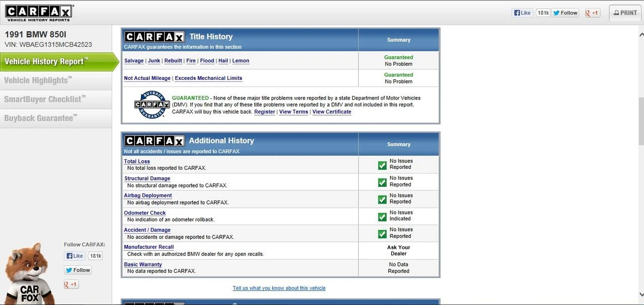Open the Hail title link

pyautogui.click(x=223, y=61)
